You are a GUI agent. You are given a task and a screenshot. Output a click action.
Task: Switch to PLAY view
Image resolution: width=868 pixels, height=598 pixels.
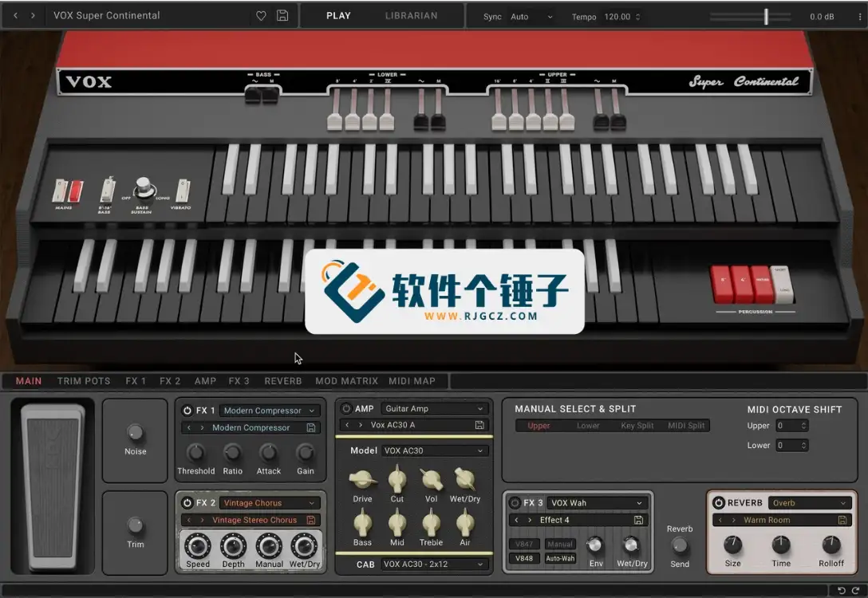pyautogui.click(x=338, y=15)
